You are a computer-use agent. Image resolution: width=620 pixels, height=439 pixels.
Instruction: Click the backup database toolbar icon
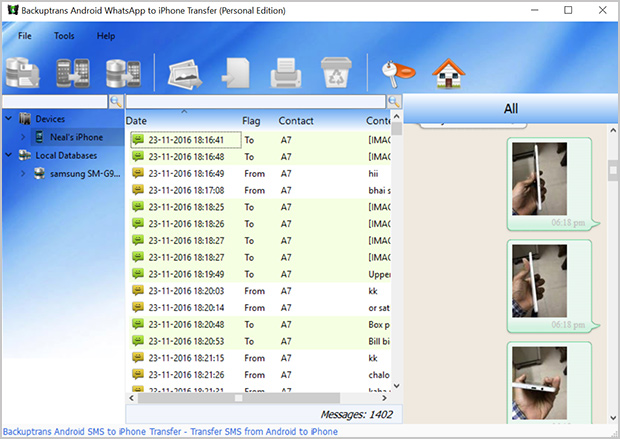point(22,74)
